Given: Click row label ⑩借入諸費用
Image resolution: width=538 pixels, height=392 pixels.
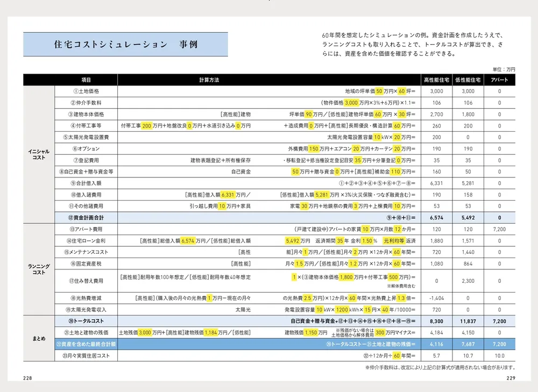Looking at the screenshot, I should pos(86,195).
